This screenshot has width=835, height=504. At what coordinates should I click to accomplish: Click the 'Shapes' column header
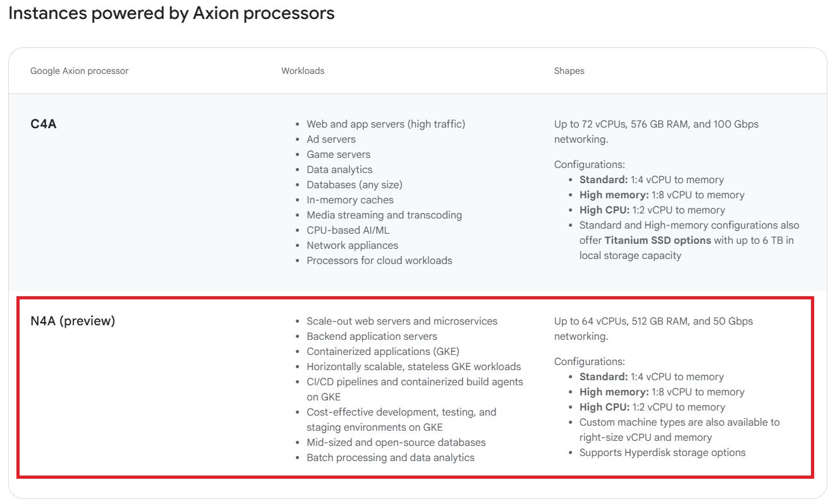tap(569, 71)
